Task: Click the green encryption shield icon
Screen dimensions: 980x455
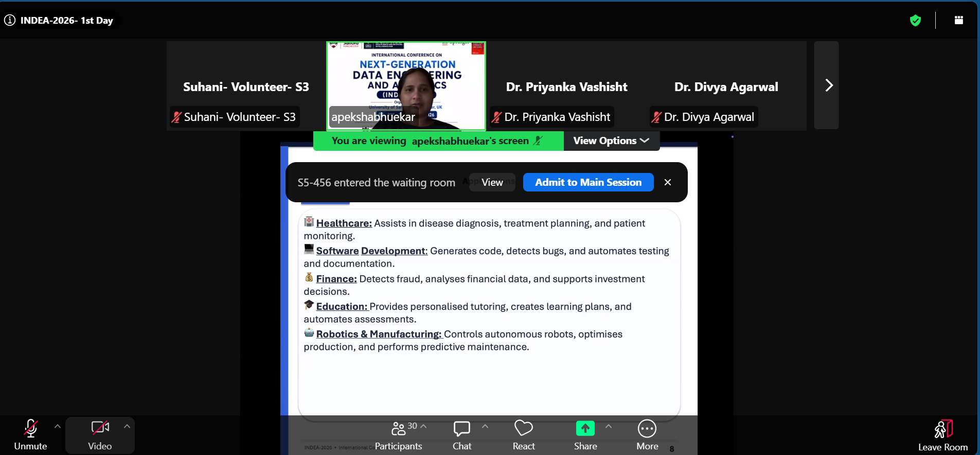Action: [x=915, y=21]
